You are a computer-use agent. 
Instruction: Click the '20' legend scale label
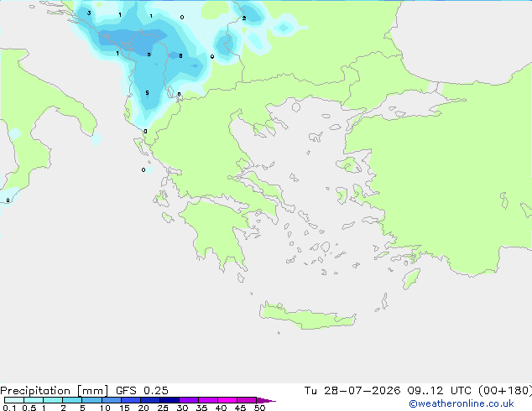143,408
